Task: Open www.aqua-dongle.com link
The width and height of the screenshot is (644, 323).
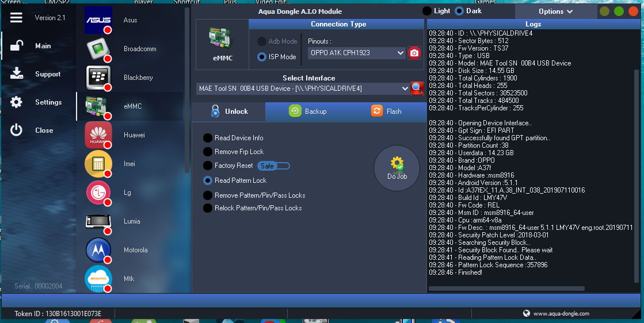Action: [561, 314]
